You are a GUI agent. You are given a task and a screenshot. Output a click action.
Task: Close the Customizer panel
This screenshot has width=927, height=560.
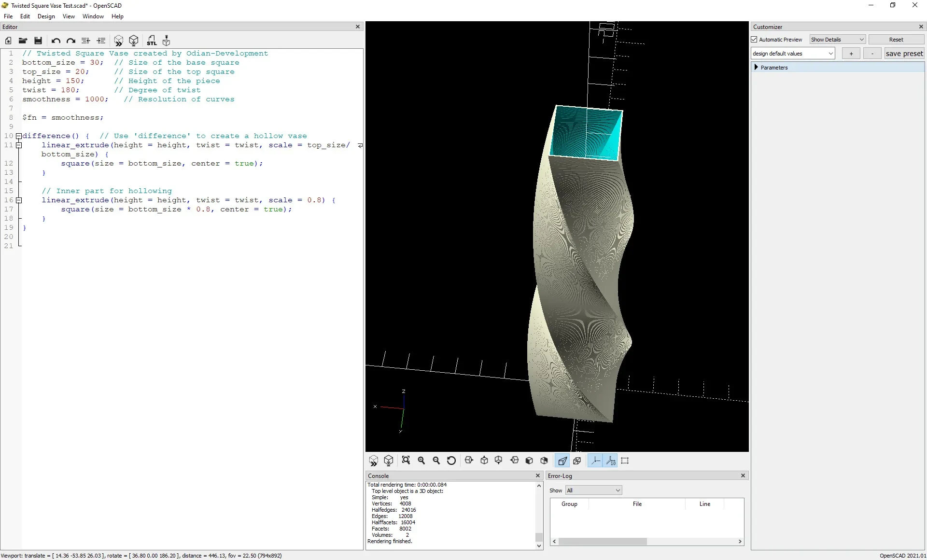coord(921,27)
